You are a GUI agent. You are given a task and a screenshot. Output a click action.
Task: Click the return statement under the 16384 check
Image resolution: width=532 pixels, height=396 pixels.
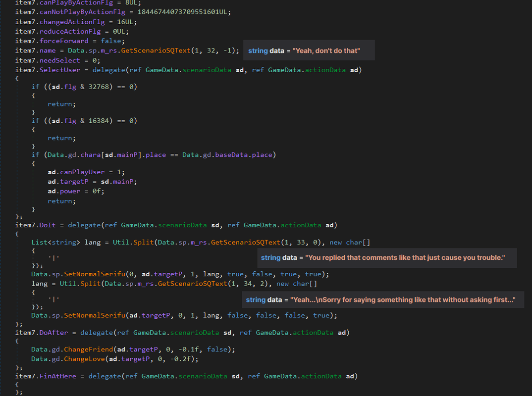[62, 138]
